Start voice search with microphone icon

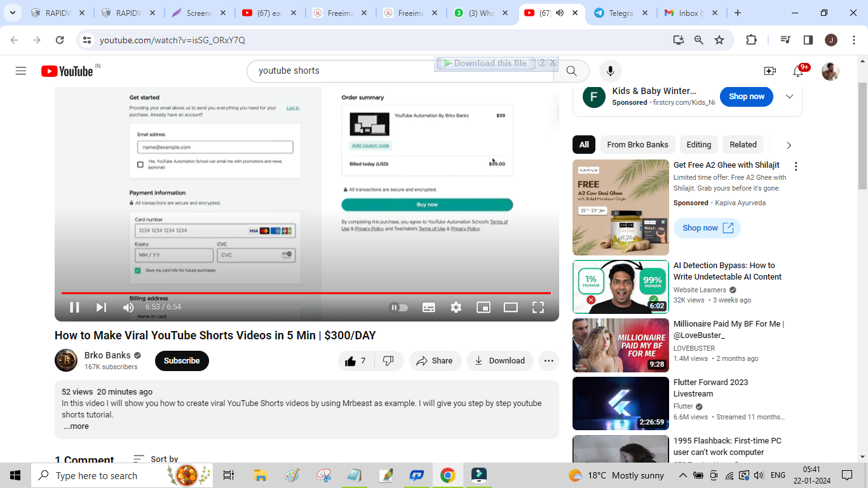pyautogui.click(x=610, y=71)
